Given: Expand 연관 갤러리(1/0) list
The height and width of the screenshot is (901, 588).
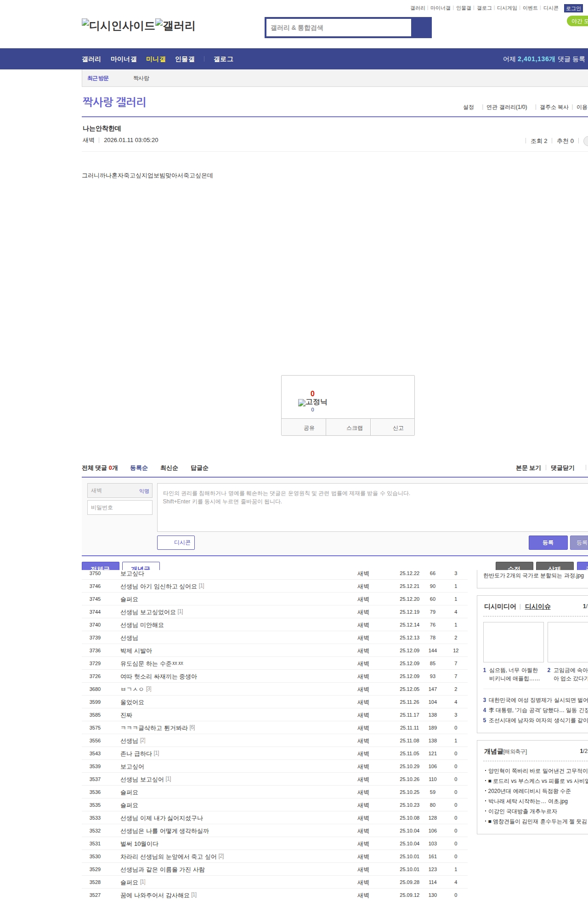Looking at the screenshot, I should 506,107.
